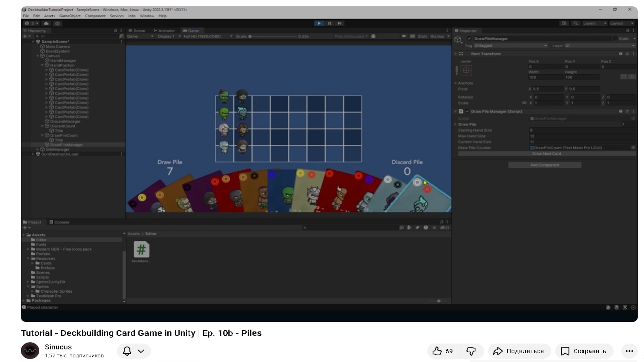Open the Full HD resolution dropdown

pyautogui.click(x=208, y=36)
